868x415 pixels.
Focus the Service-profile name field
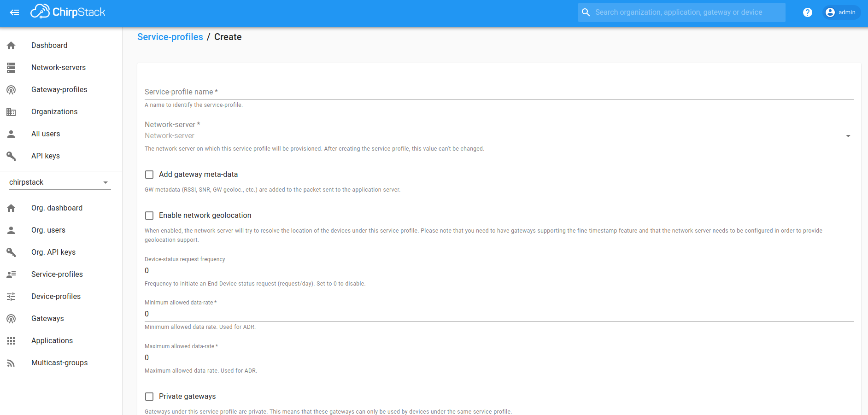pyautogui.click(x=499, y=92)
